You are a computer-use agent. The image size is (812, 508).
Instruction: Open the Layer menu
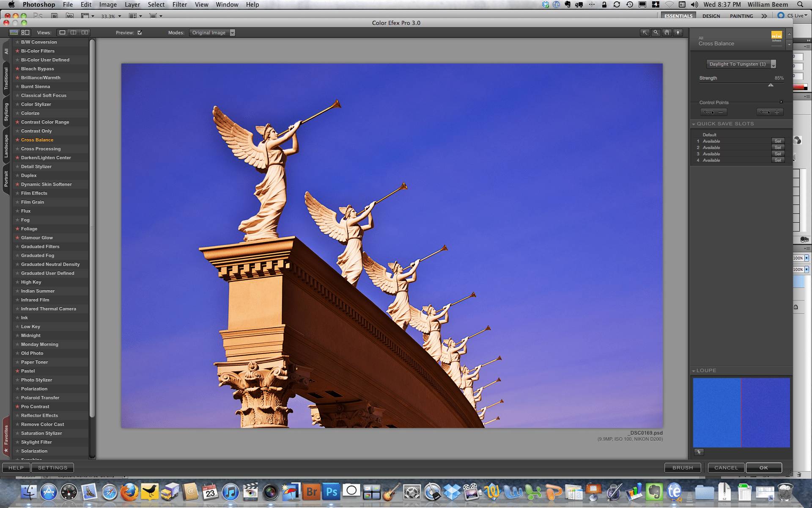click(x=132, y=5)
